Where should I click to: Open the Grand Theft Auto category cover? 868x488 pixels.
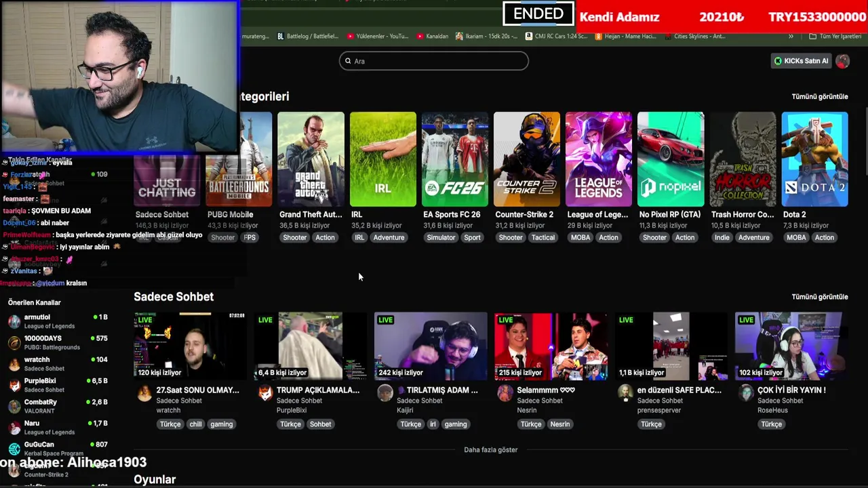(311, 159)
